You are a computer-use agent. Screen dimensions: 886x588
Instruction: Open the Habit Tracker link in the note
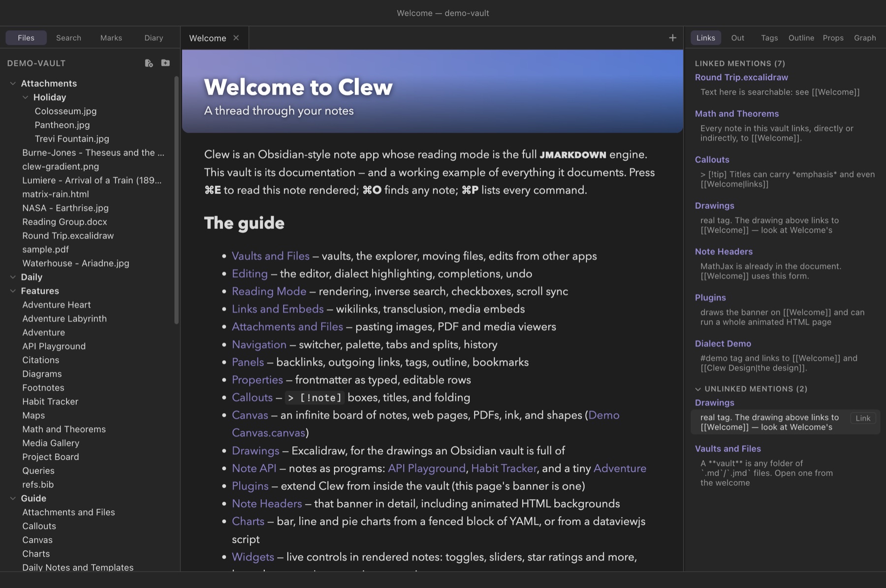[504, 468]
